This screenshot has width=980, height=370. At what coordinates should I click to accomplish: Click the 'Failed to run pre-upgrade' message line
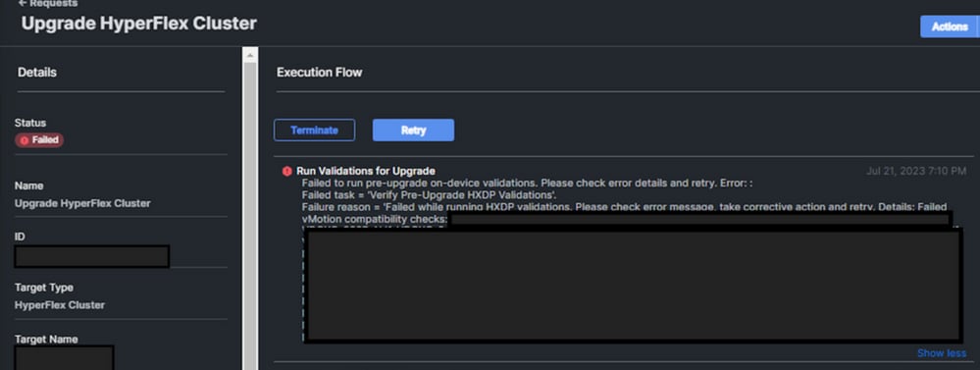[527, 184]
